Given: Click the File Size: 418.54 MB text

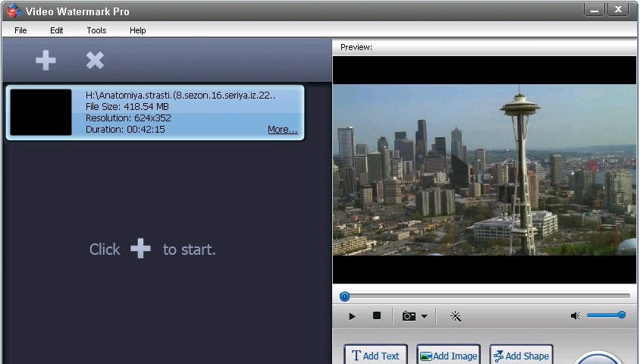Looking at the screenshot, I should point(127,106).
